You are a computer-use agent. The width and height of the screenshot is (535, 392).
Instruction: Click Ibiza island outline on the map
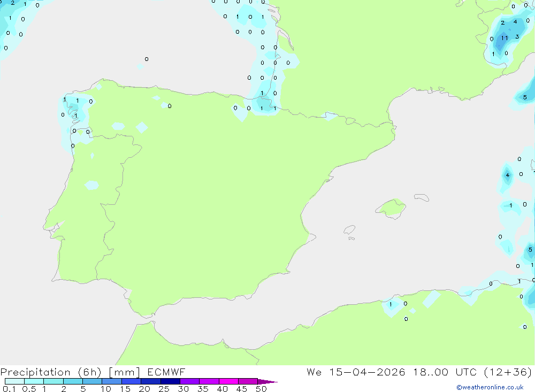tap(349, 229)
